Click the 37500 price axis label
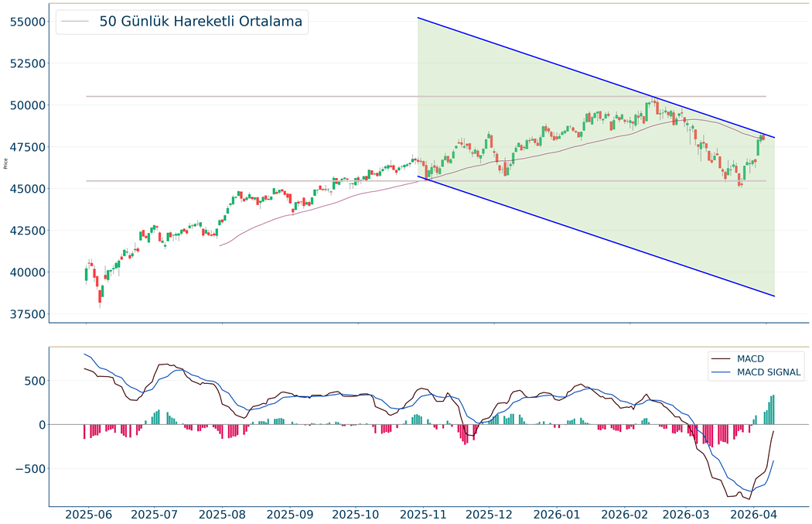The image size is (812, 524). (x=26, y=314)
